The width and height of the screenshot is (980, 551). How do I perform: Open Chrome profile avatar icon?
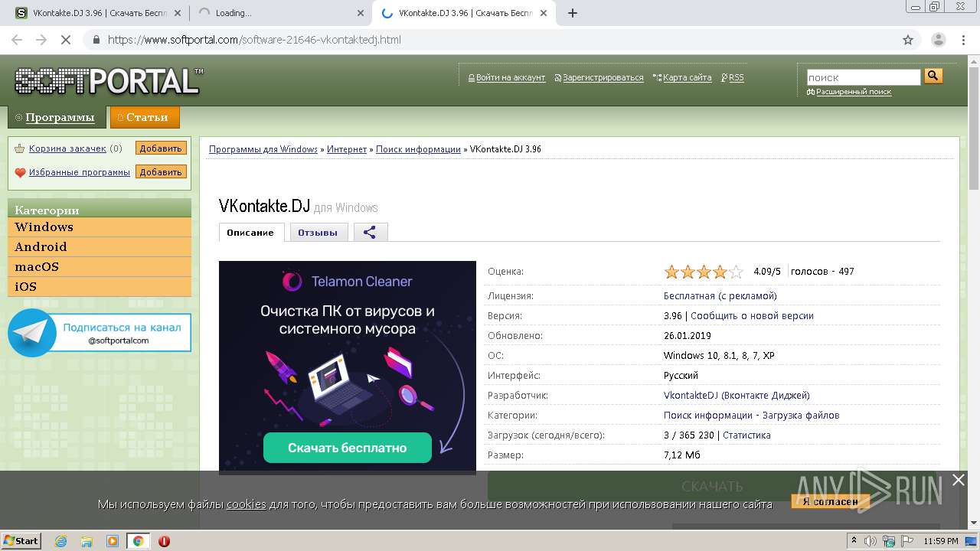pos(938,40)
